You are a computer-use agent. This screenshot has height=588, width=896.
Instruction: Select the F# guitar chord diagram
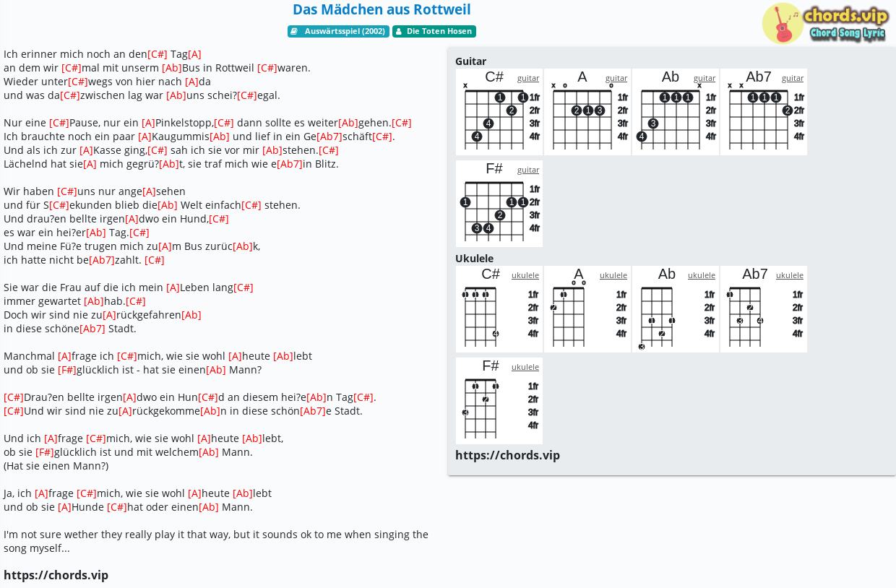pos(499,204)
